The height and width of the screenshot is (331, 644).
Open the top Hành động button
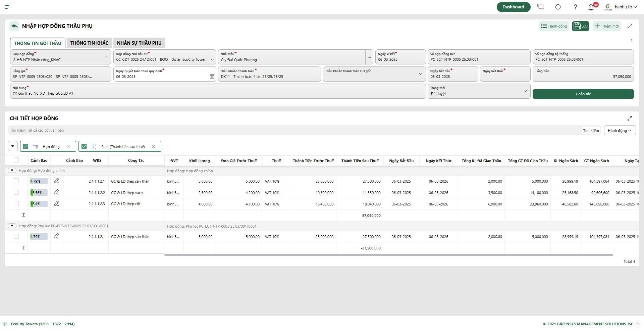tap(554, 26)
